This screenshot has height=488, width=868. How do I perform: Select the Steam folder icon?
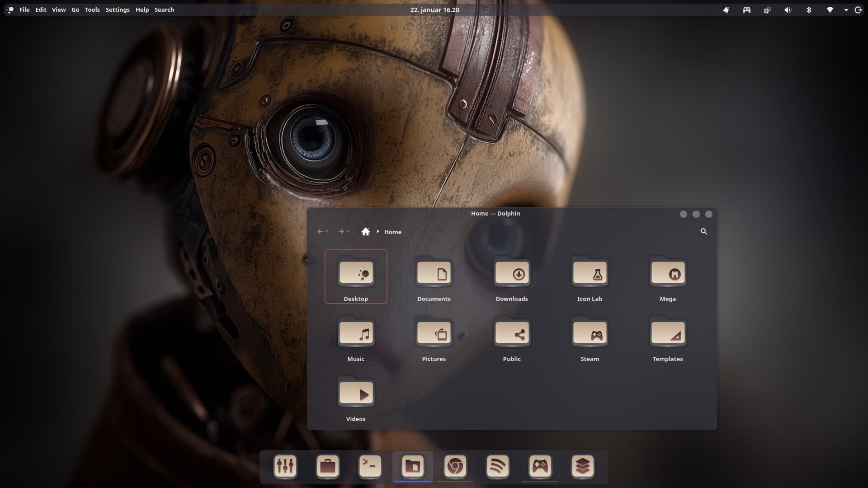click(590, 334)
